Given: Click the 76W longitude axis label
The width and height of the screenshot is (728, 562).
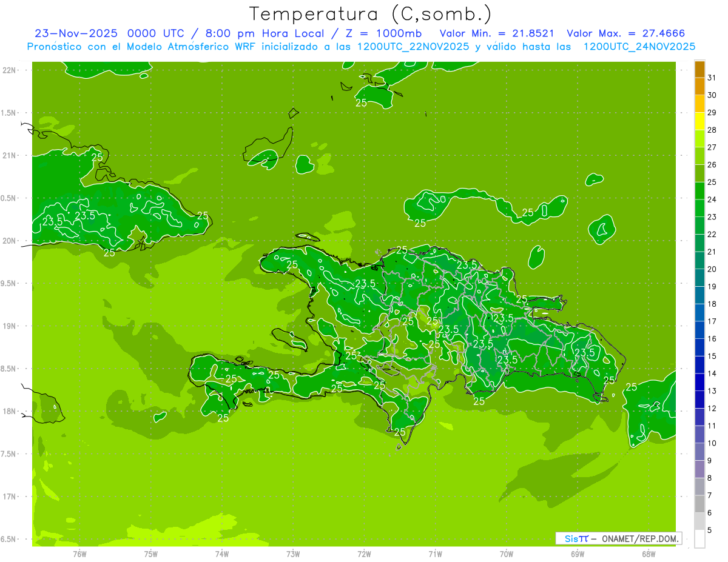Looking at the screenshot, I should pyautogui.click(x=79, y=554).
